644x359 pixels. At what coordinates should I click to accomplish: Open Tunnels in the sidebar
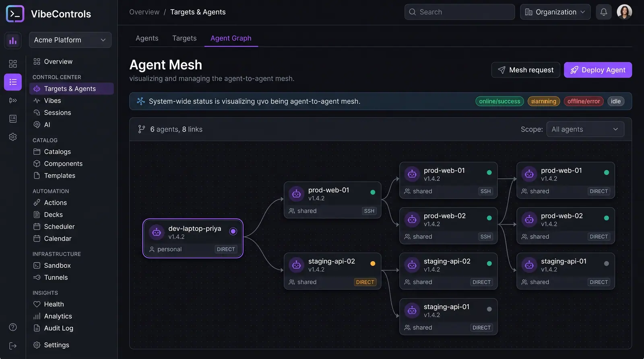click(71, 277)
